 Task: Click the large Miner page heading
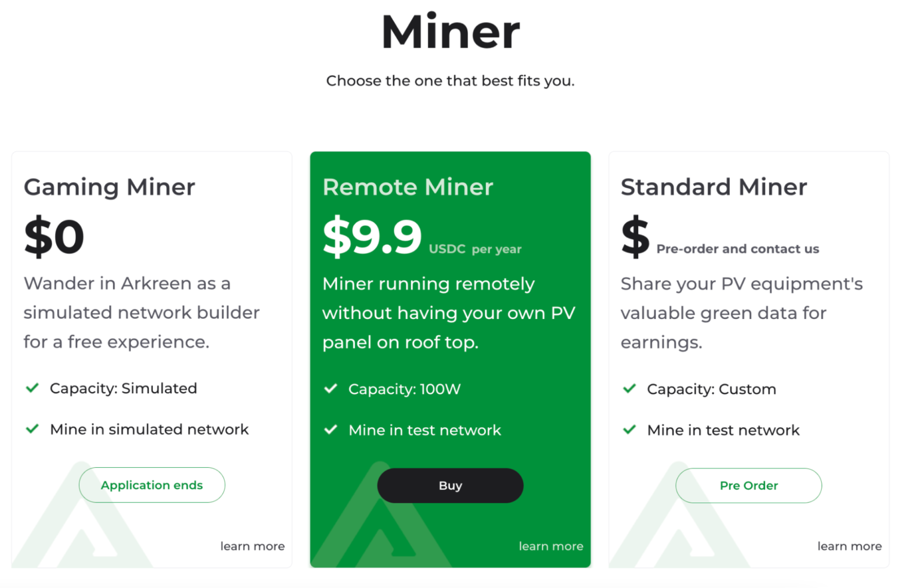451,32
